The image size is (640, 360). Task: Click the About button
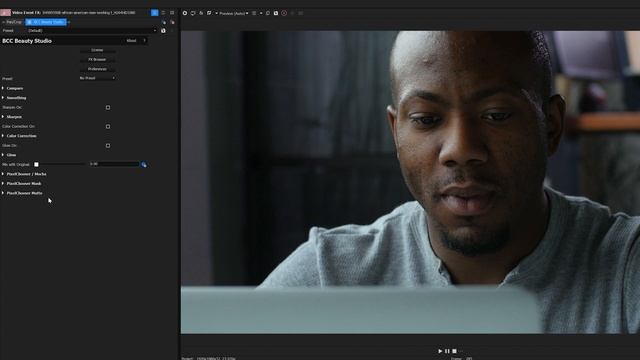pos(131,41)
